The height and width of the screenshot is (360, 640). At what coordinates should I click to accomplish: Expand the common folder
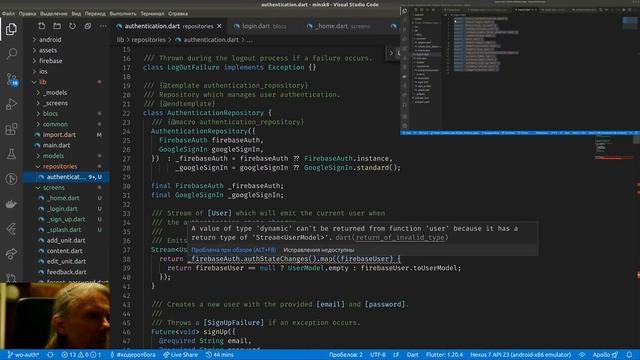tap(55, 124)
